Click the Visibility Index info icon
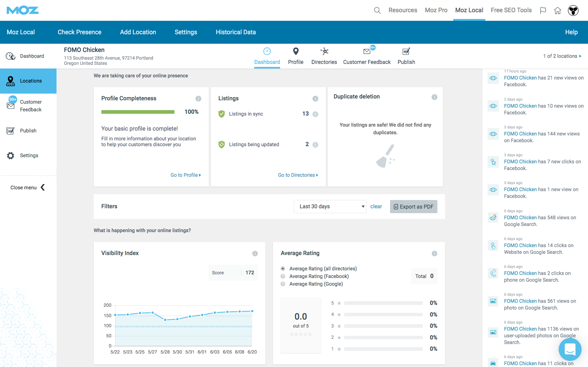 (255, 254)
